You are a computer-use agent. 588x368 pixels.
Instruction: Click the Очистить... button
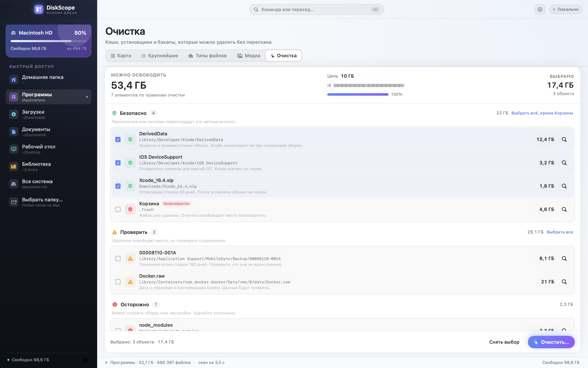(x=551, y=342)
